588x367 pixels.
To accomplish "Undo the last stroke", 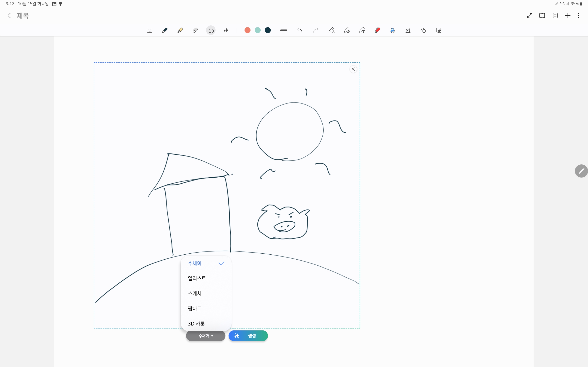I will 300,30.
